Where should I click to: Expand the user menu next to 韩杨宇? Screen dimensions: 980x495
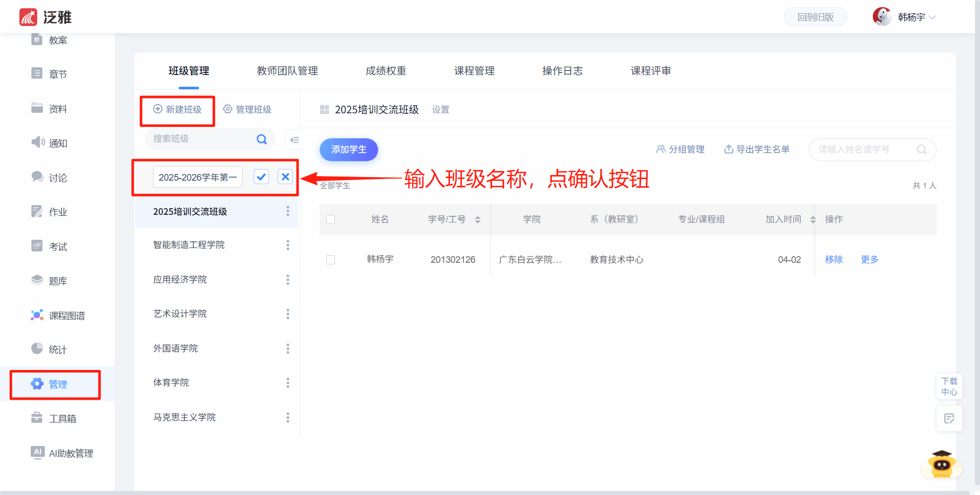(933, 17)
